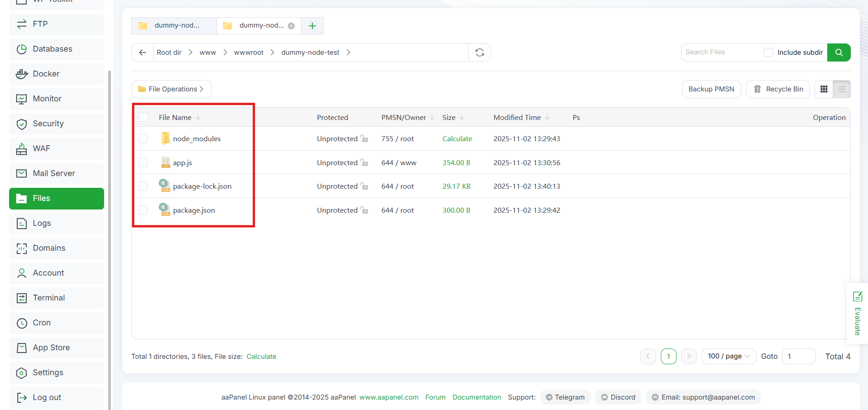
Task: Click the Files folder icon in sidebar
Action: pos(21,198)
